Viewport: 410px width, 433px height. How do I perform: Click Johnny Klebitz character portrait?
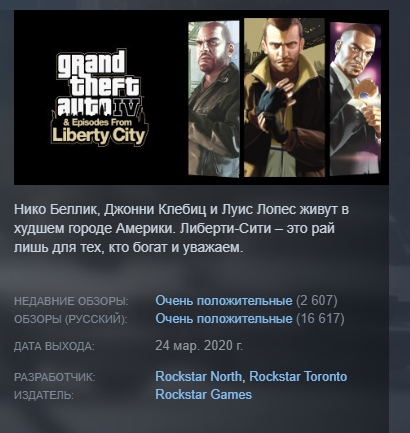[214, 99]
